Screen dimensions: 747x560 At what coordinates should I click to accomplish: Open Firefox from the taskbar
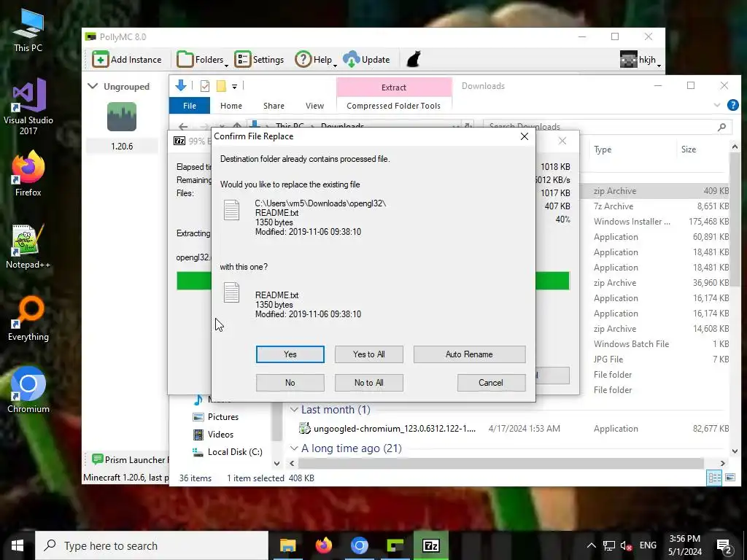[x=323, y=545]
